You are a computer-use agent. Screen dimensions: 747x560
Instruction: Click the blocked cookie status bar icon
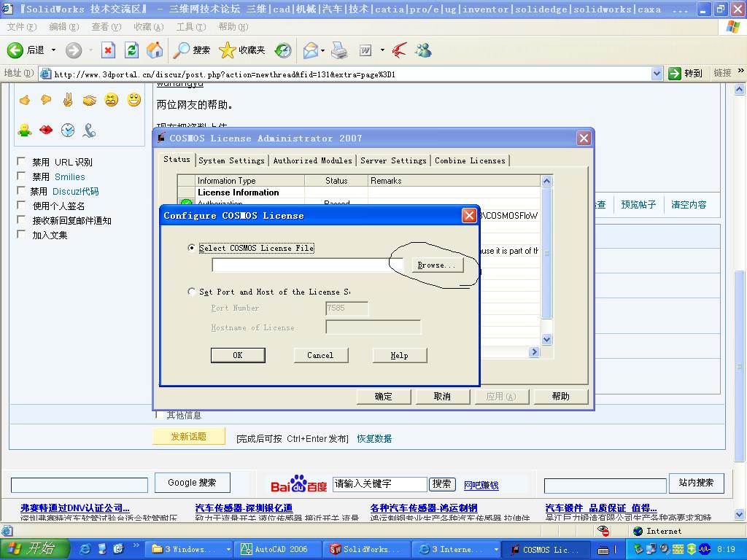click(x=603, y=531)
